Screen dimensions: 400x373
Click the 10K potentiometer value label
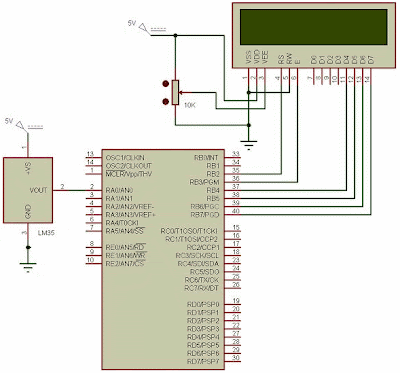tap(190, 105)
